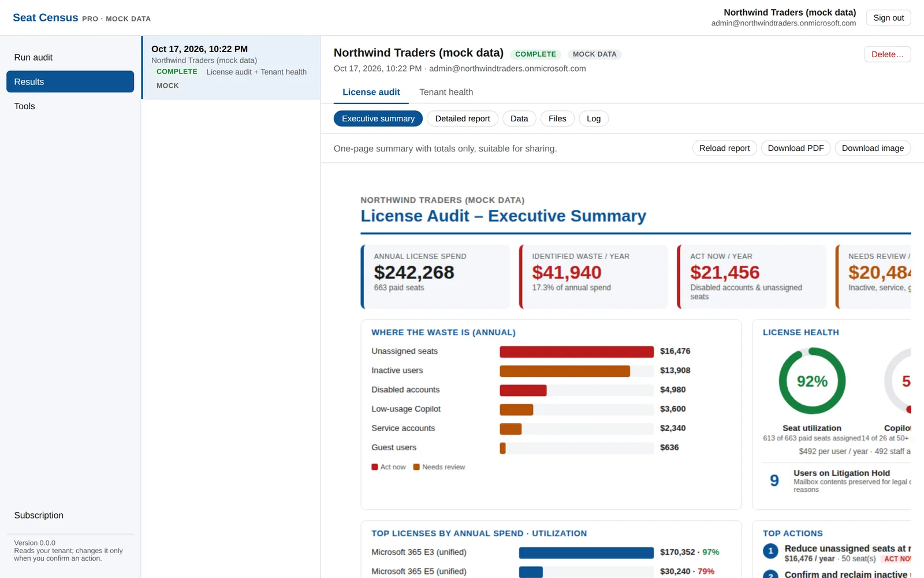Click the number 1 badge in Top Actions
Viewport: 924px width, 578px height.
point(770,551)
